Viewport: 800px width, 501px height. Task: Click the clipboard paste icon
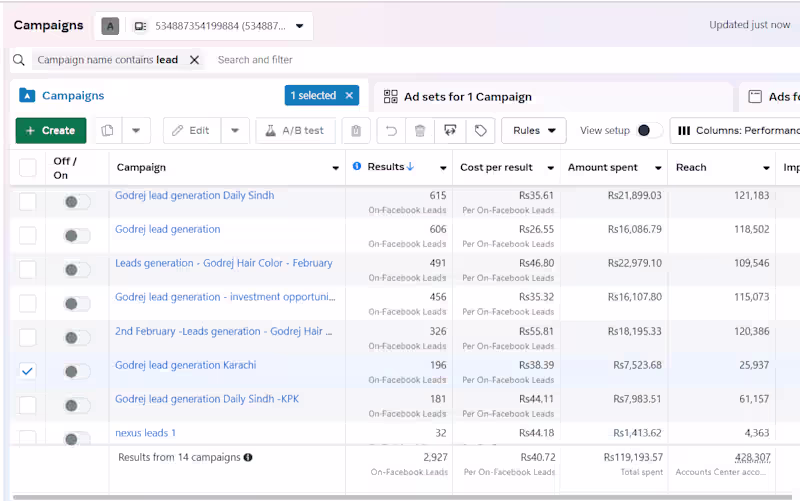pyautogui.click(x=356, y=131)
